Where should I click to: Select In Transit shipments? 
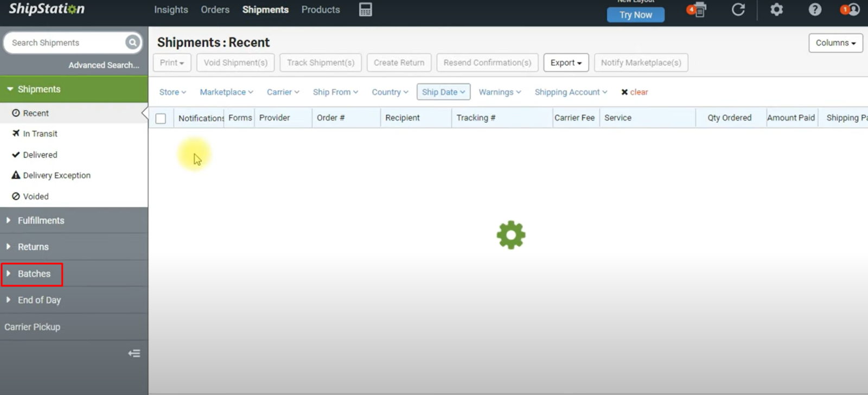74,133
